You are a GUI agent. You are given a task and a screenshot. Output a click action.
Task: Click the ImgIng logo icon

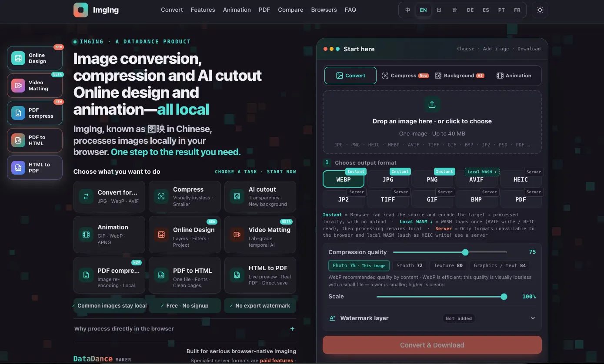(x=81, y=10)
